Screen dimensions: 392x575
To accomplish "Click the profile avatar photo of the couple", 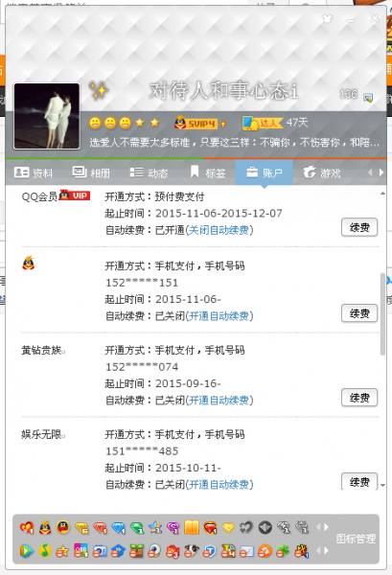I will pyautogui.click(x=47, y=116).
